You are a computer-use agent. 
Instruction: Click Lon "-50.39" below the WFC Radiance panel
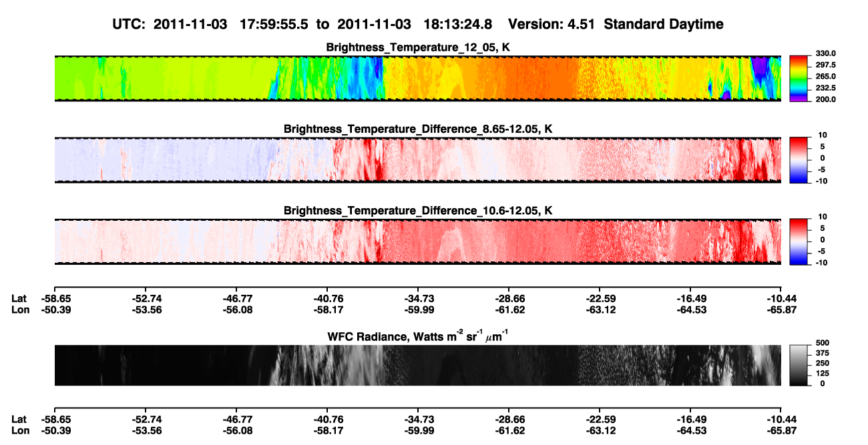click(x=56, y=430)
